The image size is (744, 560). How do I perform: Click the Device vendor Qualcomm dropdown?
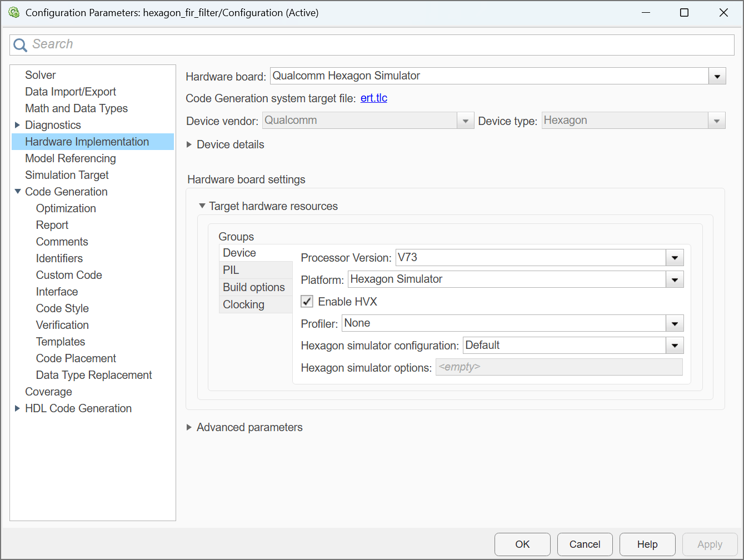click(368, 121)
